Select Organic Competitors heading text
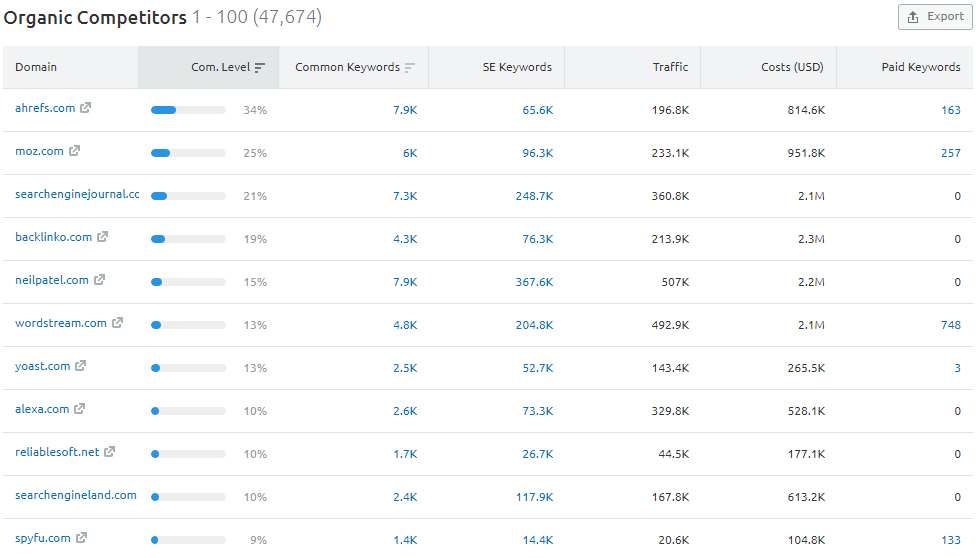Screen dimensions: 976x558 pyautogui.click(x=95, y=17)
